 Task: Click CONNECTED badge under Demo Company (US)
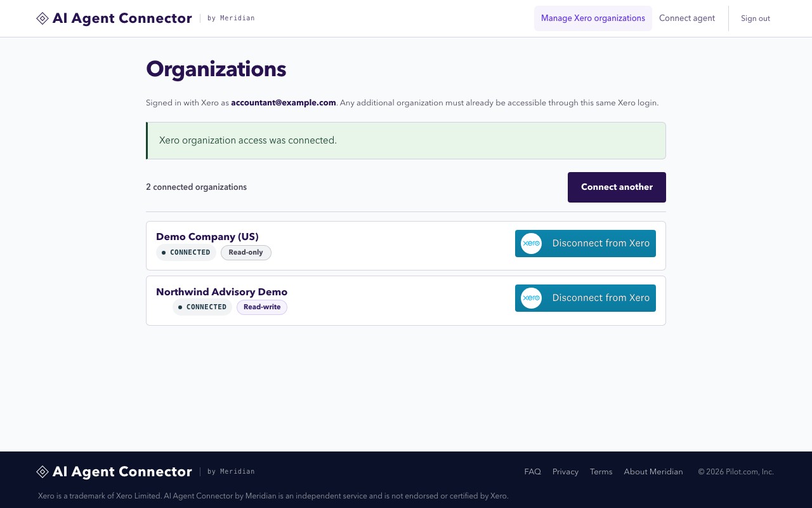coord(186,253)
